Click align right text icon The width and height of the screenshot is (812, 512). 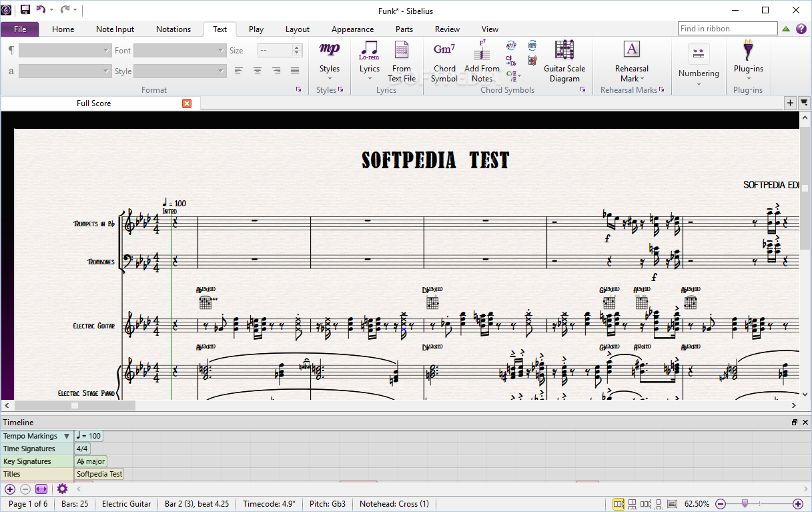(276, 71)
